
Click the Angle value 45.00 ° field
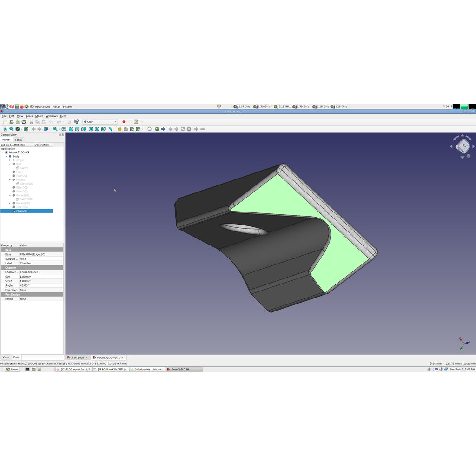pyautogui.click(x=41, y=286)
